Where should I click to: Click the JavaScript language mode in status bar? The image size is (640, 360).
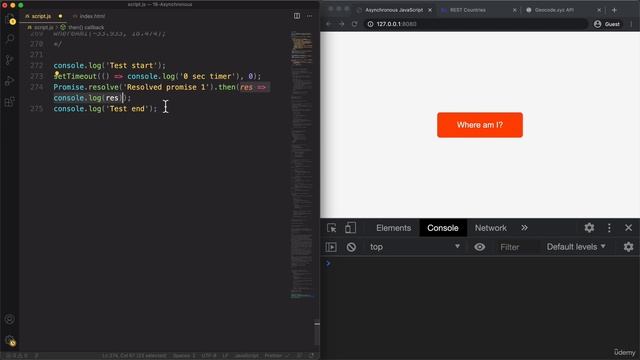(247, 356)
